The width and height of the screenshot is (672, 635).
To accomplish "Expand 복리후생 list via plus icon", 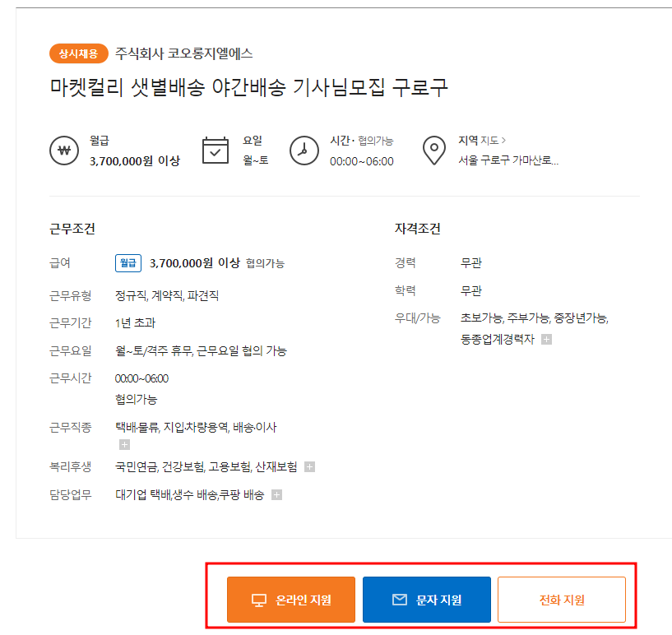I will coord(310,466).
